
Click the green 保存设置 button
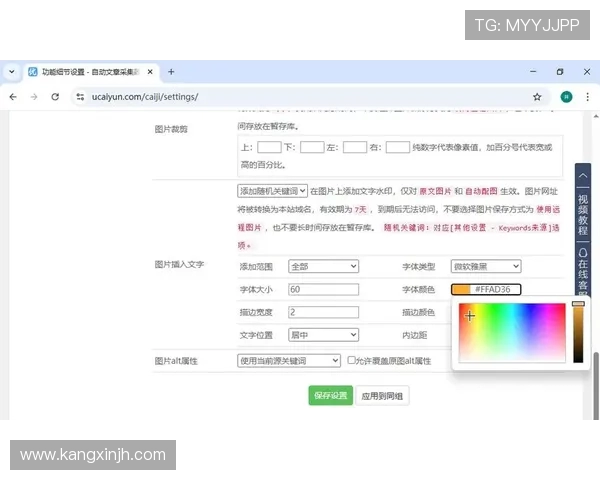point(331,395)
